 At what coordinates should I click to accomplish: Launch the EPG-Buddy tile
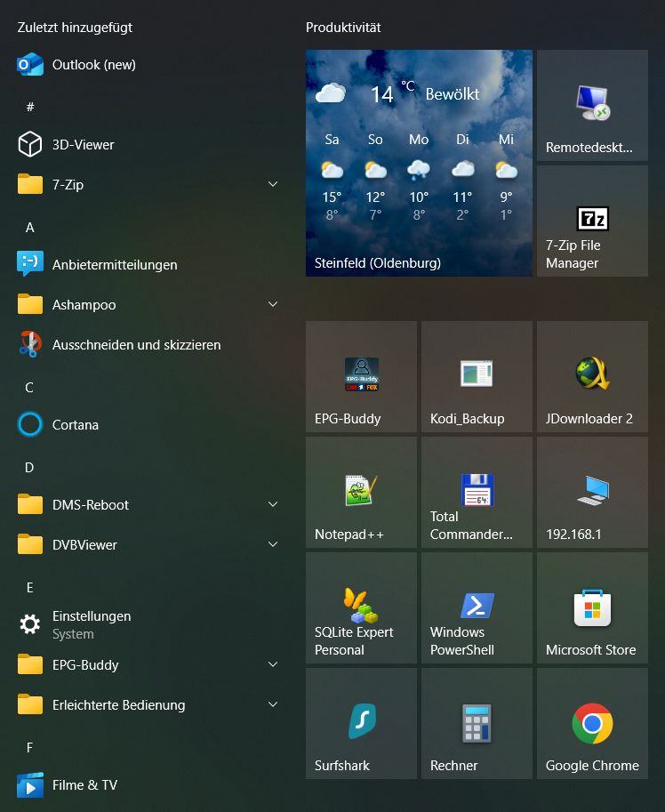[x=361, y=376]
